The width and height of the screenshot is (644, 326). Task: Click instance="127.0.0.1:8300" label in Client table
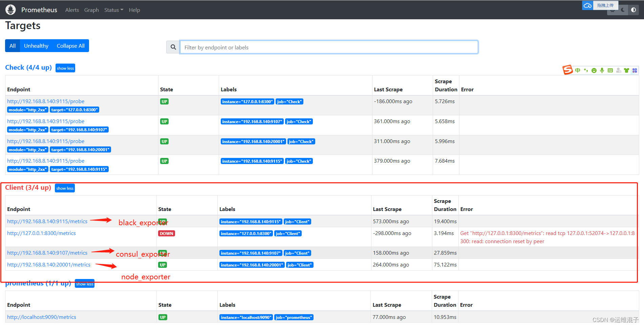(x=246, y=233)
